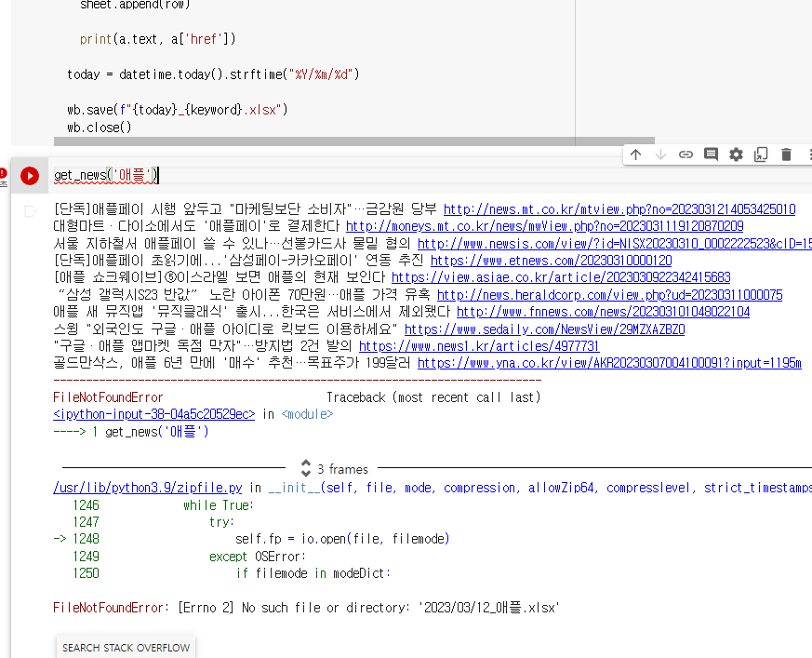Open the news.heraldcorp.com link

pos(609,295)
